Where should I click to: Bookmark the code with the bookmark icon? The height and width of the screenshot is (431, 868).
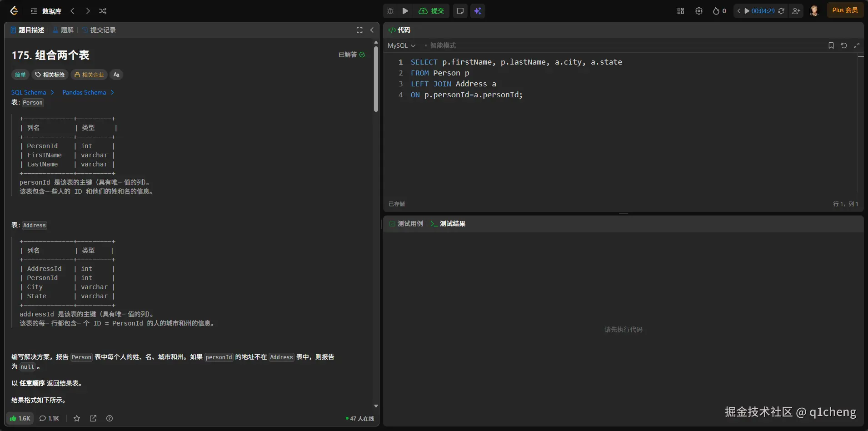831,45
